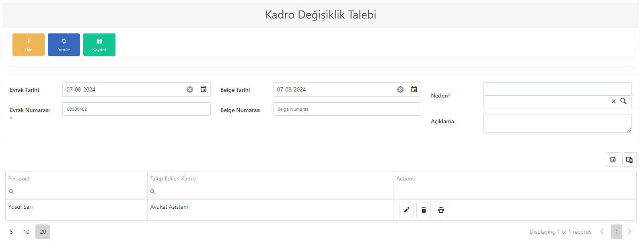Set page size to 5

click(x=11, y=232)
